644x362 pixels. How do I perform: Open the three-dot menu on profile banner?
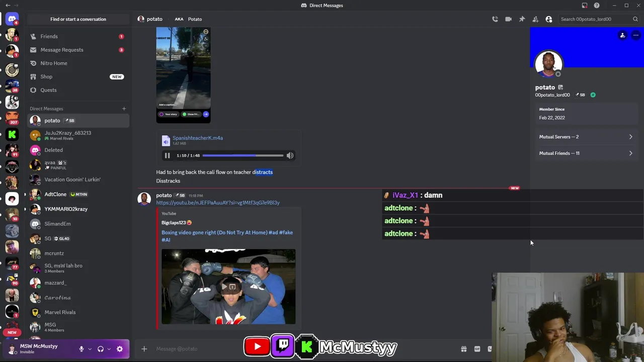pos(636,35)
